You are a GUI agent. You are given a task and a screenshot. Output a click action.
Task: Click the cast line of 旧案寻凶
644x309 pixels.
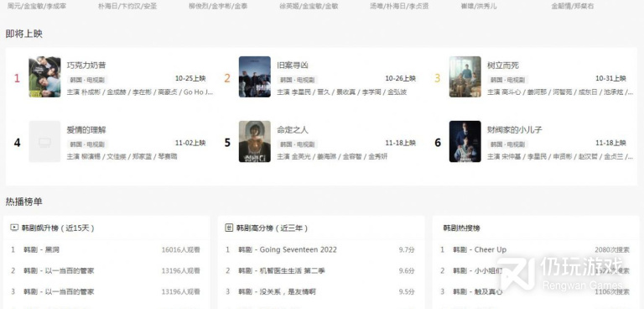(x=342, y=92)
